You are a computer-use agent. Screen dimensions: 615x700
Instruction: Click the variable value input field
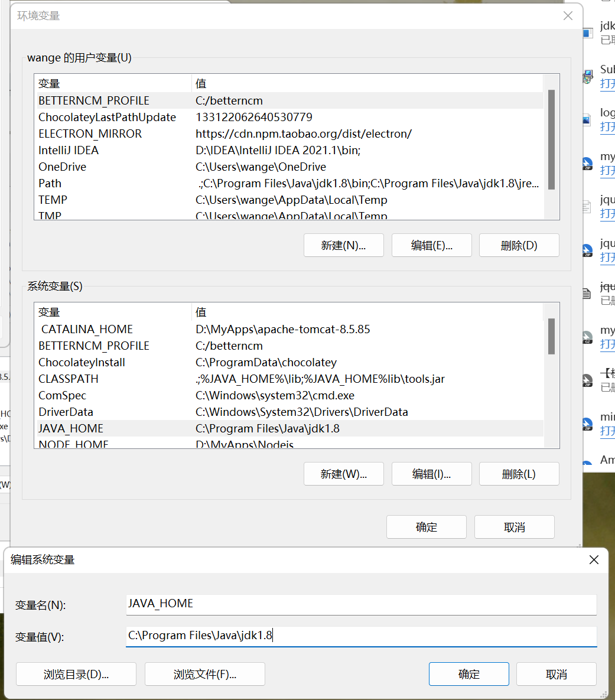(361, 636)
